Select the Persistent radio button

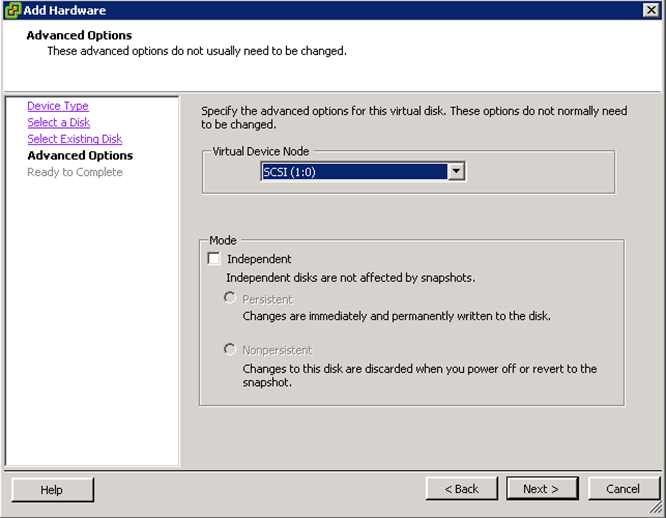pos(231,299)
